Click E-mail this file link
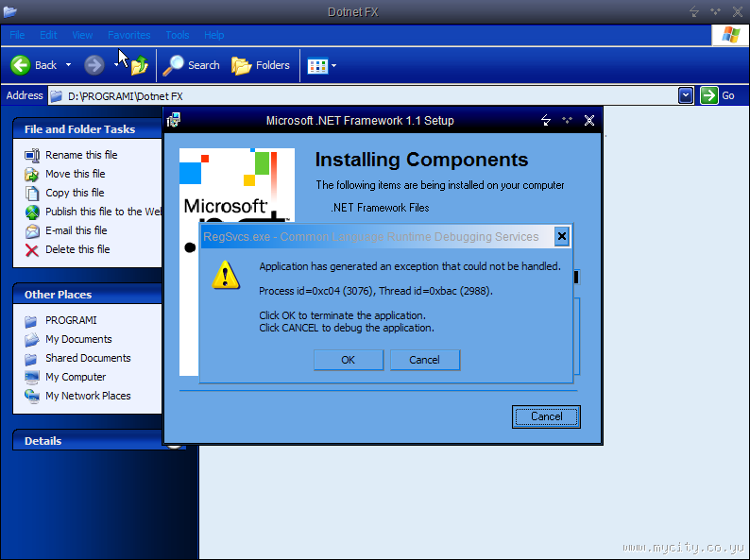 point(77,230)
